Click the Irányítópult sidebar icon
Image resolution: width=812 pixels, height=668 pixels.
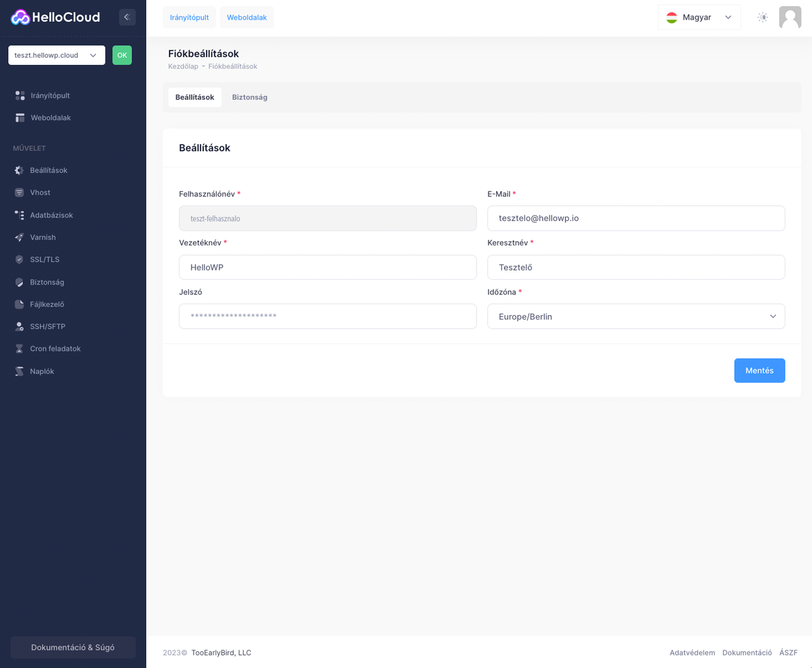coord(20,95)
